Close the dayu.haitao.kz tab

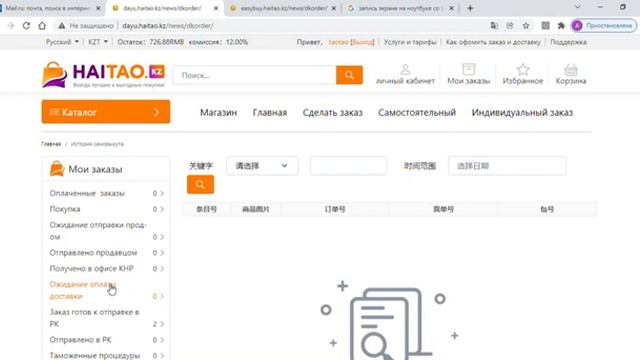[x=216, y=8]
